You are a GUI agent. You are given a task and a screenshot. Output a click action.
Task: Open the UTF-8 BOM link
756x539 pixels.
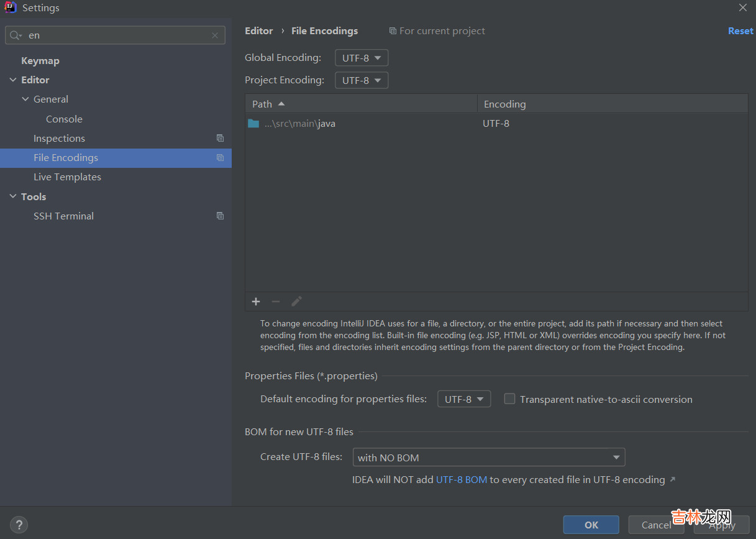click(462, 480)
